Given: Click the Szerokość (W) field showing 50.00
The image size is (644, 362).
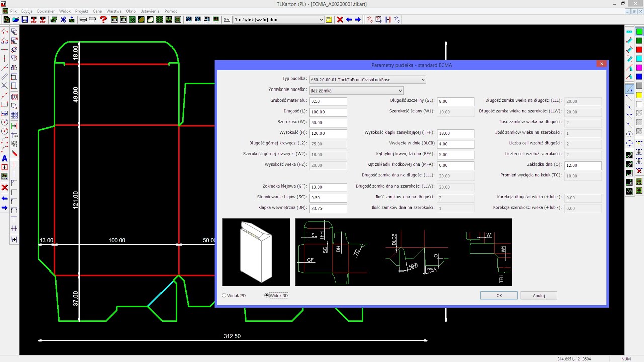Looking at the screenshot, I should pyautogui.click(x=328, y=123).
